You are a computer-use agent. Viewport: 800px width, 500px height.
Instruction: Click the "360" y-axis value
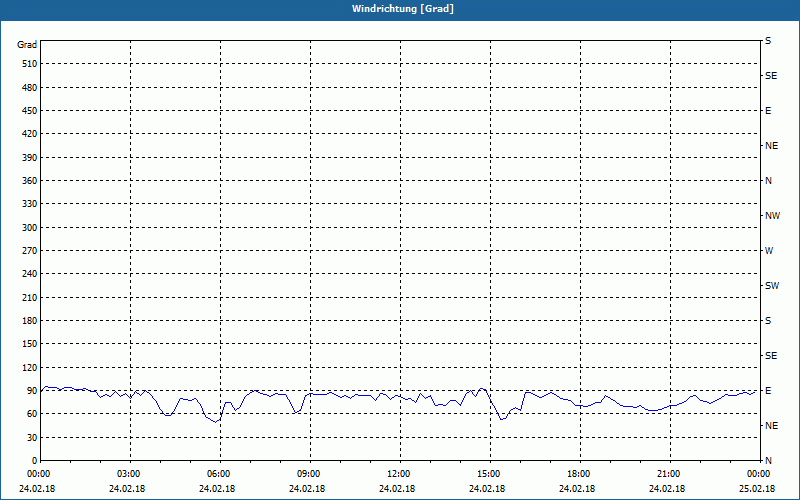(30, 181)
